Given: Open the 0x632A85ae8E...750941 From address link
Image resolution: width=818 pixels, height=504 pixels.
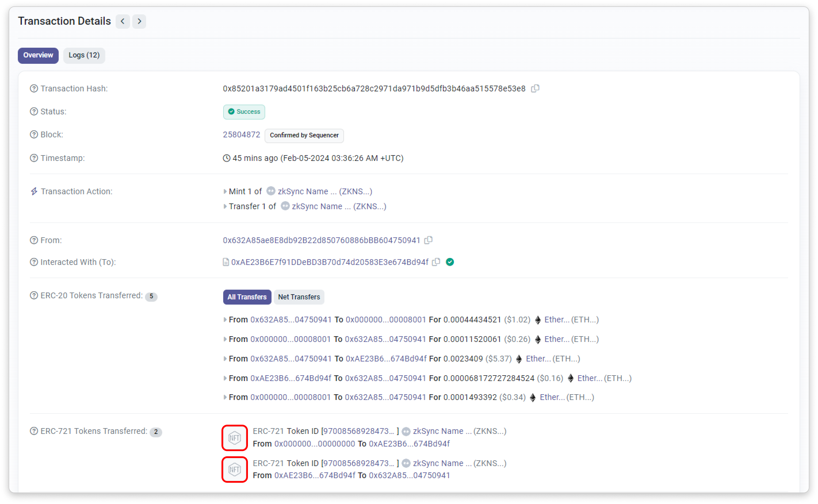Looking at the screenshot, I should [321, 240].
